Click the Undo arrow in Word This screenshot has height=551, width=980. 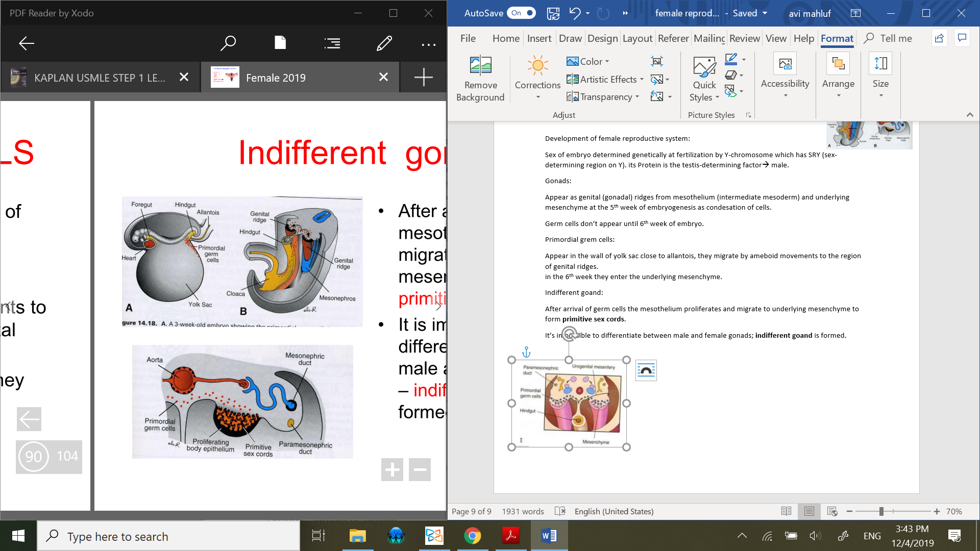[575, 13]
